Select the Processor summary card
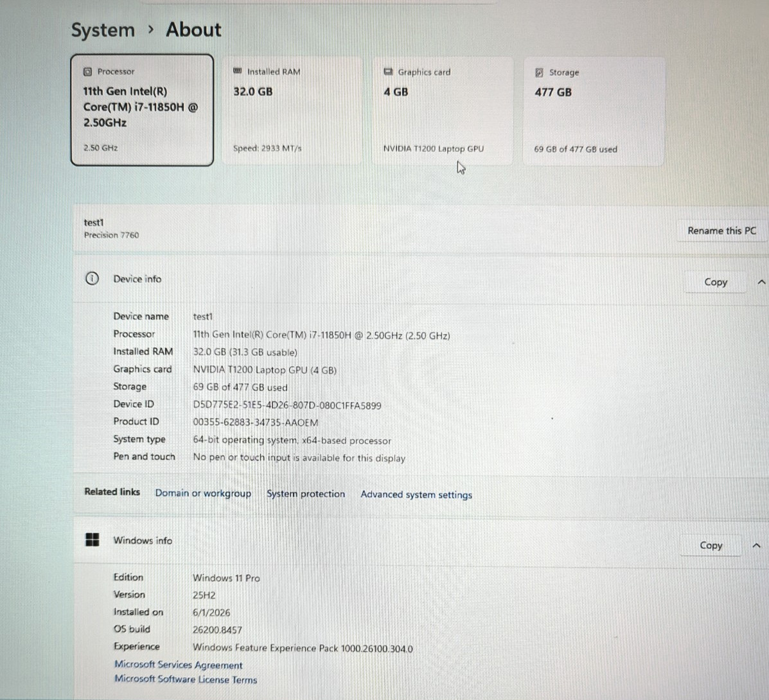Screen dimensions: 769x700 pos(142,110)
